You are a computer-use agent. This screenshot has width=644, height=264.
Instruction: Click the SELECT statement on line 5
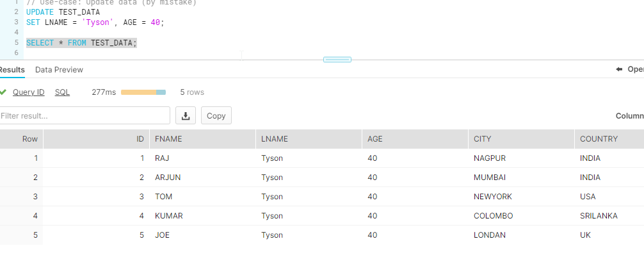coord(81,43)
